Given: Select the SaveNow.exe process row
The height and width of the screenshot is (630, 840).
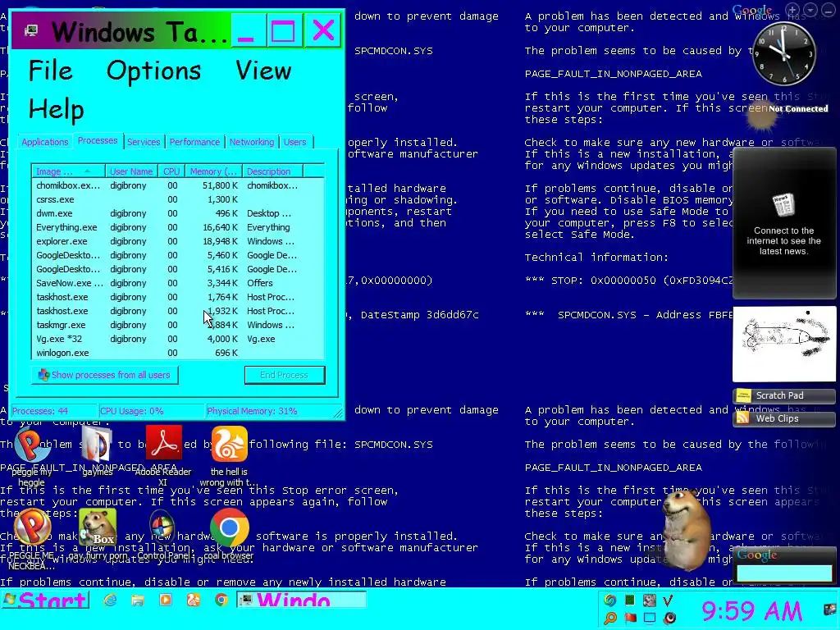Looking at the screenshot, I should coord(178,283).
